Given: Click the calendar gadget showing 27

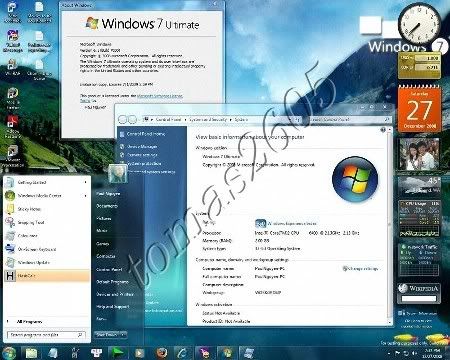Looking at the screenshot, I should pyautogui.click(x=420, y=108).
